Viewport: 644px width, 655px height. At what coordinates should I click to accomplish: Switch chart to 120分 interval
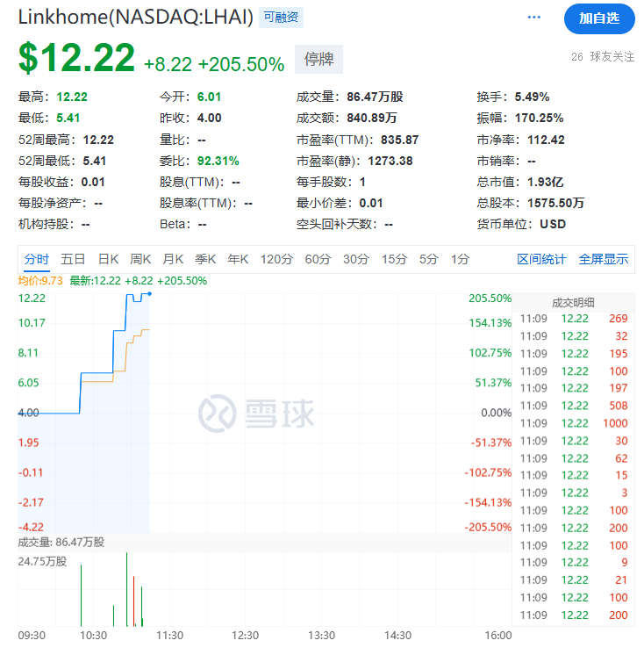point(276,259)
